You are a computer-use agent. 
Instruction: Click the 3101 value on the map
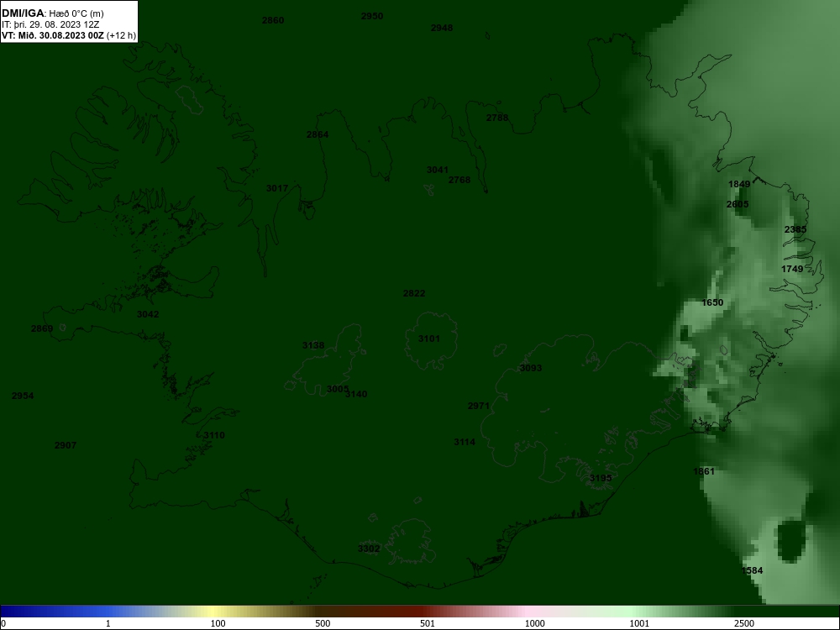point(428,339)
